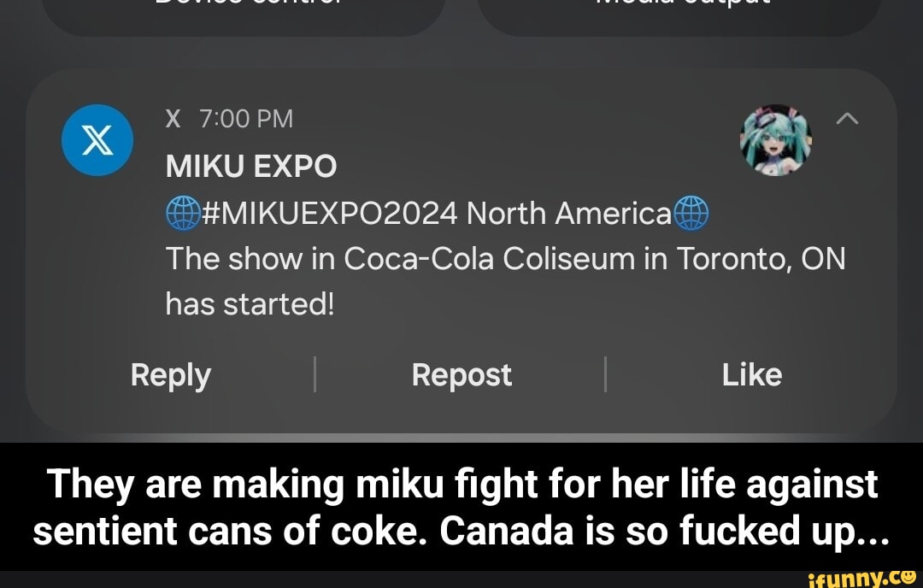Tap the MIKU EXPO sender name

pyautogui.click(x=250, y=167)
